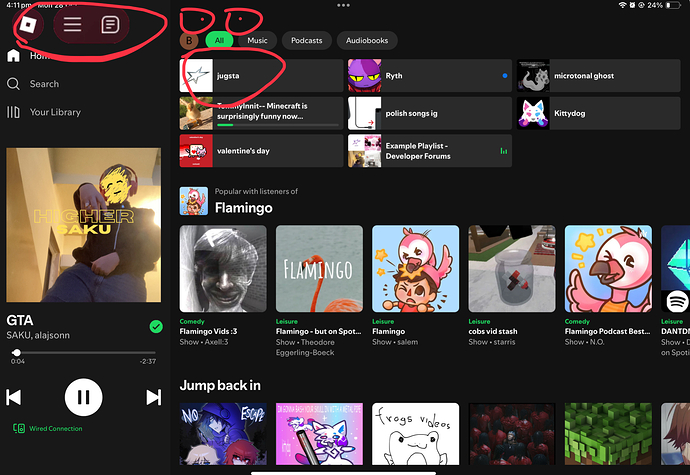Viewport: 690px width, 475px height.
Task: Open the pink cat metal pipe cover
Action: (x=319, y=434)
